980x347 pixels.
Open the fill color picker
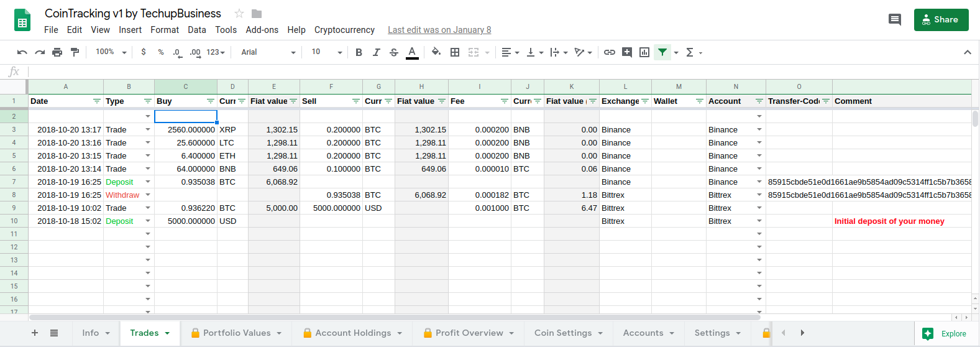(x=436, y=52)
